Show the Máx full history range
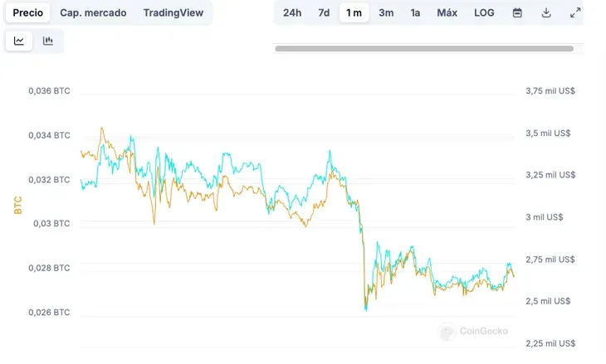Image resolution: width=606 pixels, height=364 pixels. 447,13
